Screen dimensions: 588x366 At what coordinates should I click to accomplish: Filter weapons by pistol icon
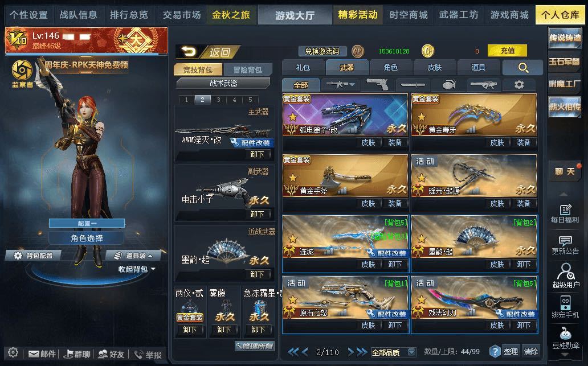click(x=377, y=85)
